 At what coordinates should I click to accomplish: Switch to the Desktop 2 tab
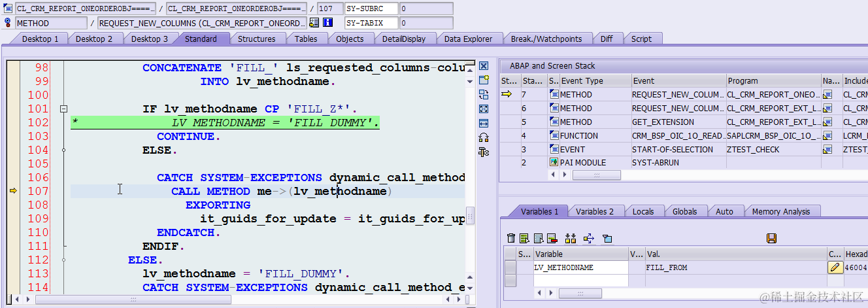coord(94,39)
